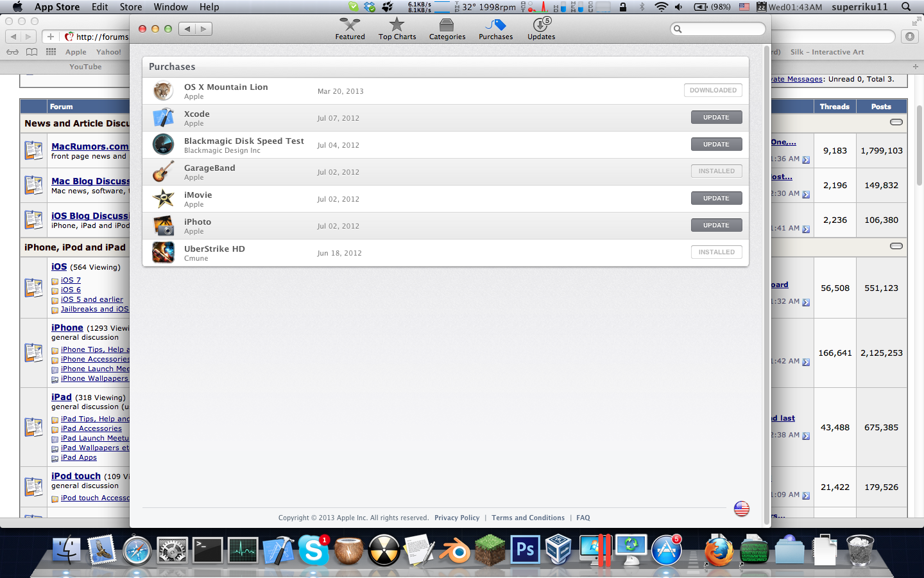The image size is (924, 578).
Task: Click the Xcode app icon in list
Action: (x=163, y=118)
